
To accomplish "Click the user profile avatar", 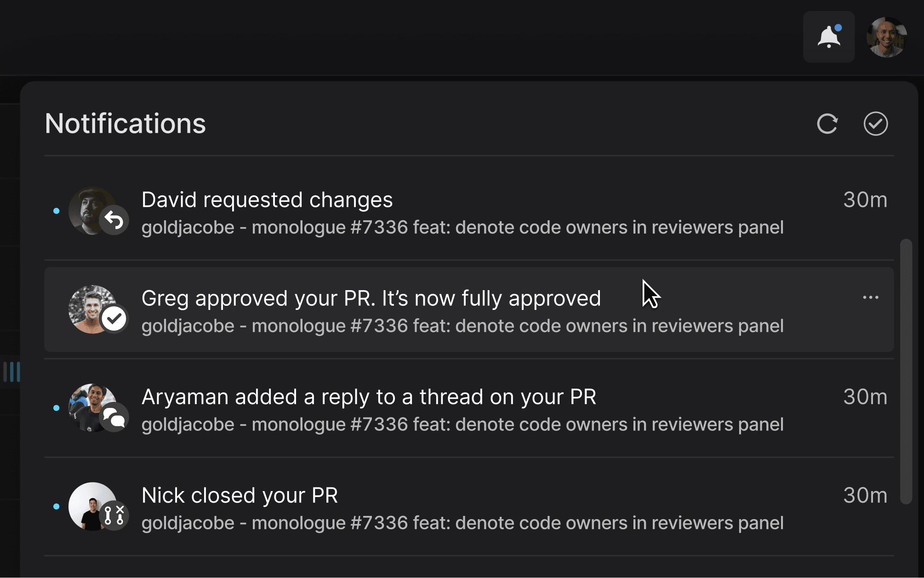I will [886, 37].
